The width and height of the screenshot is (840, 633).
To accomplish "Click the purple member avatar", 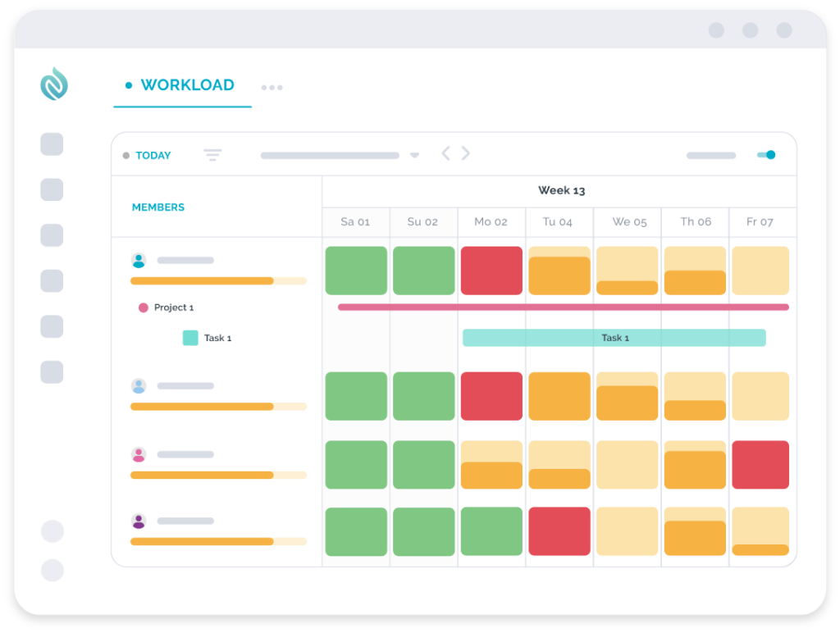I will pos(139,521).
